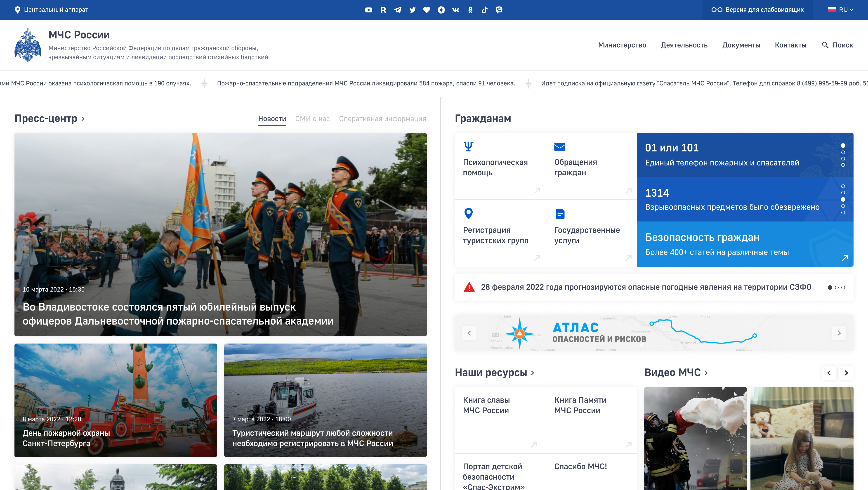Open the День пожарной охраны Санкт-Петербурга news

coord(116,400)
